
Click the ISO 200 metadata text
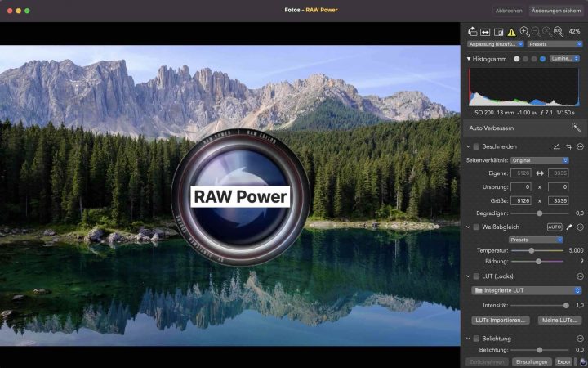click(483, 113)
